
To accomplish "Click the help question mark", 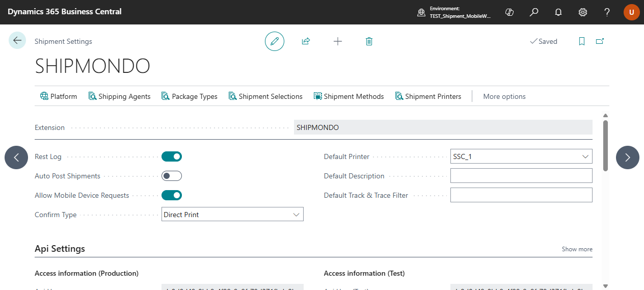I will (x=607, y=12).
